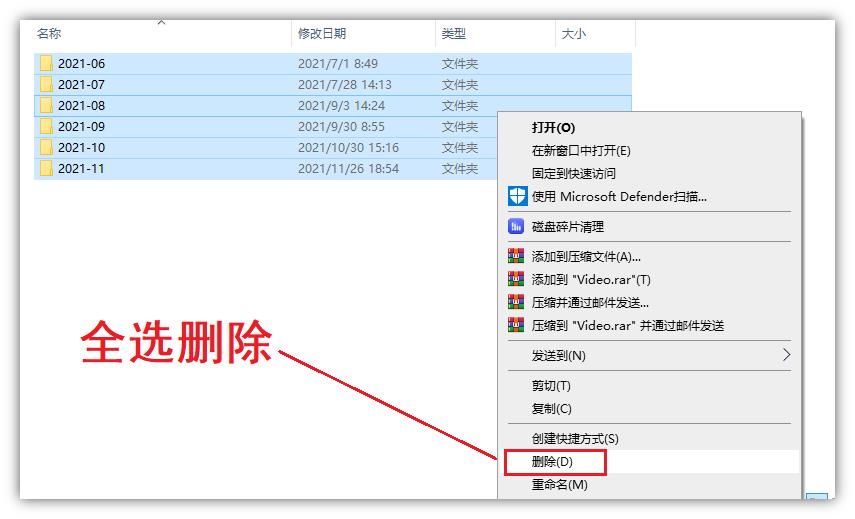Run 使用 Microsoft Defender扫描... option
The width and height of the screenshot is (855, 519).
[x=619, y=196]
